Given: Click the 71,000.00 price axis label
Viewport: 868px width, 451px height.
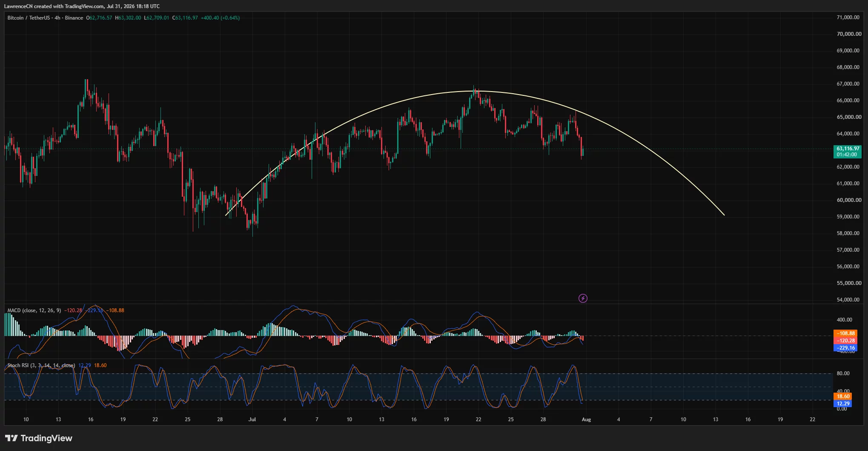Looking at the screenshot, I should tap(848, 17).
